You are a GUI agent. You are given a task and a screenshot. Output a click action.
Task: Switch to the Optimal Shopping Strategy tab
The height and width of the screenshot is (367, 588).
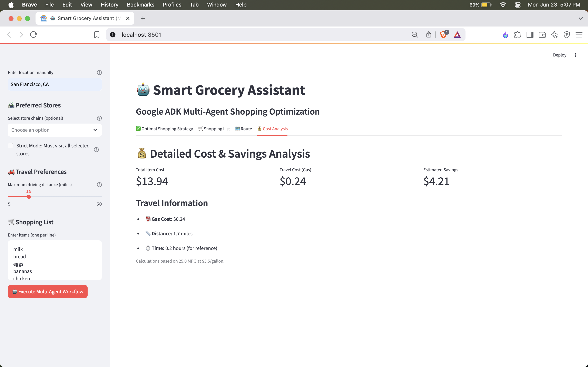click(165, 129)
